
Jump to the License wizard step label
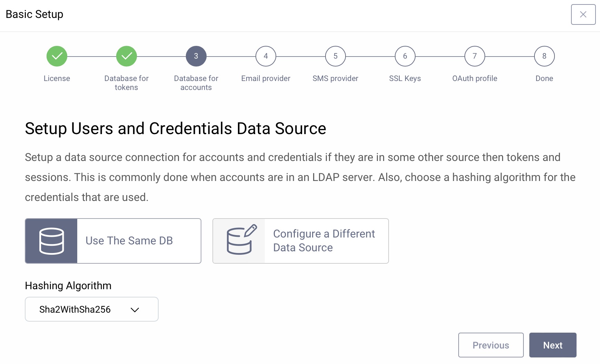coord(57,78)
